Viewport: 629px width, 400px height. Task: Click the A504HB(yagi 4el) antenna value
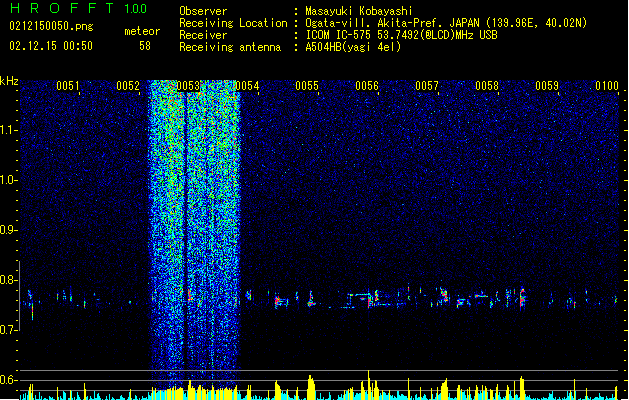(x=353, y=47)
